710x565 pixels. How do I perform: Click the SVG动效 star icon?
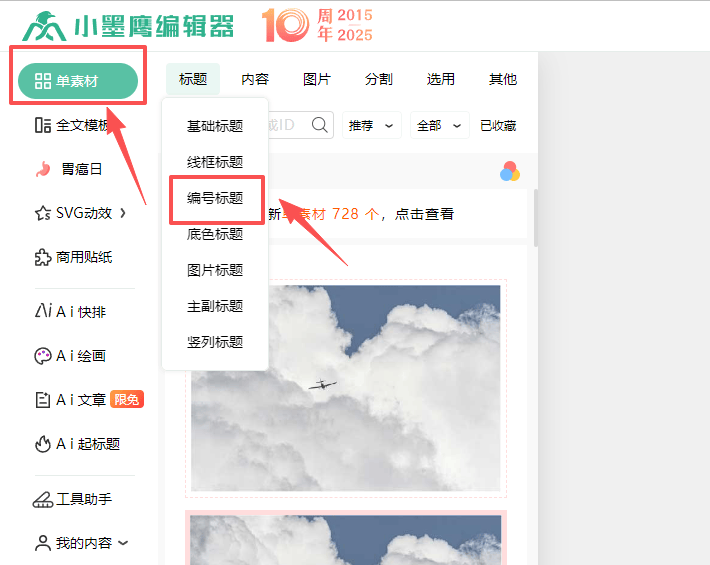point(42,213)
